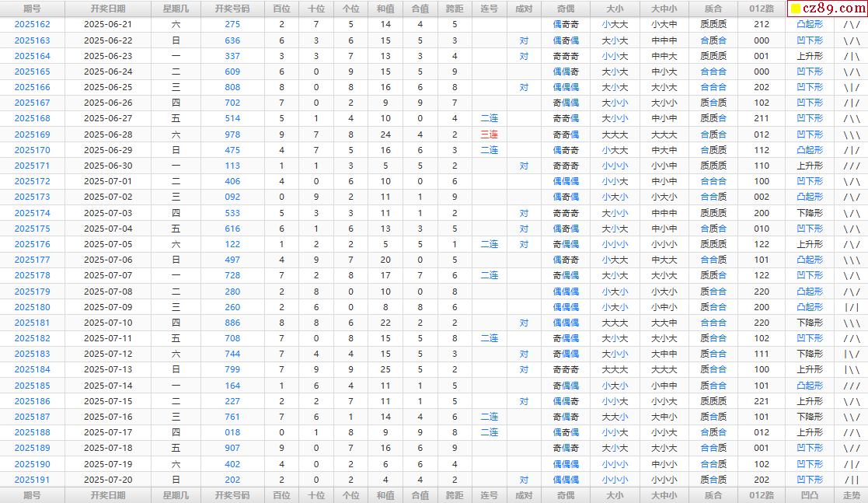Click winning number 275 in row 2025162
Viewport: 868px width, 503px height.
(x=232, y=24)
